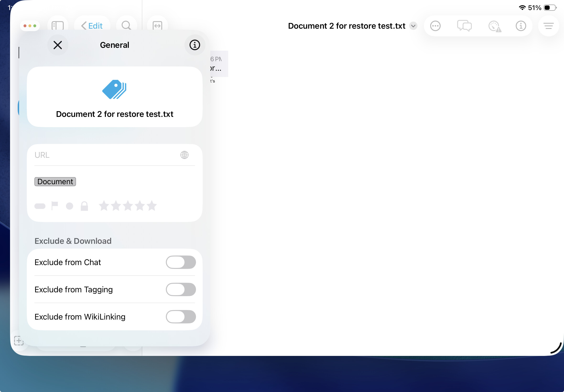
Task: Close the General panel with X
Action: tap(58, 45)
